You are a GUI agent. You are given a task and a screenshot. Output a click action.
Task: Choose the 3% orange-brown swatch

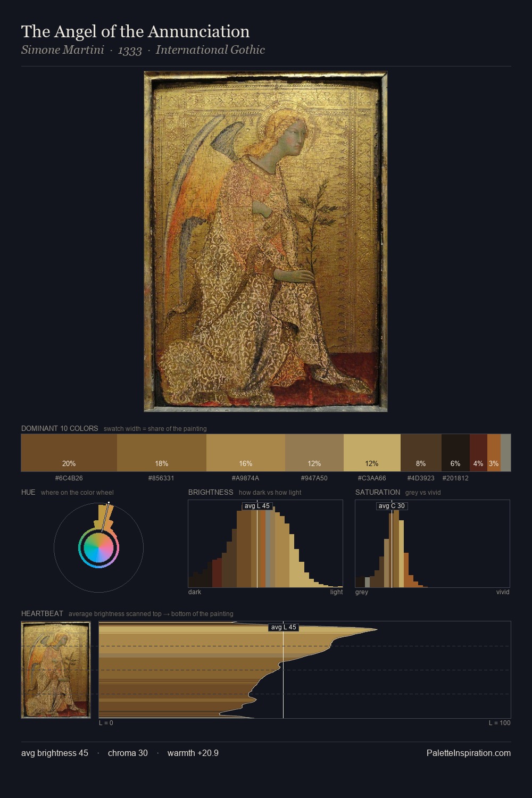tap(494, 453)
